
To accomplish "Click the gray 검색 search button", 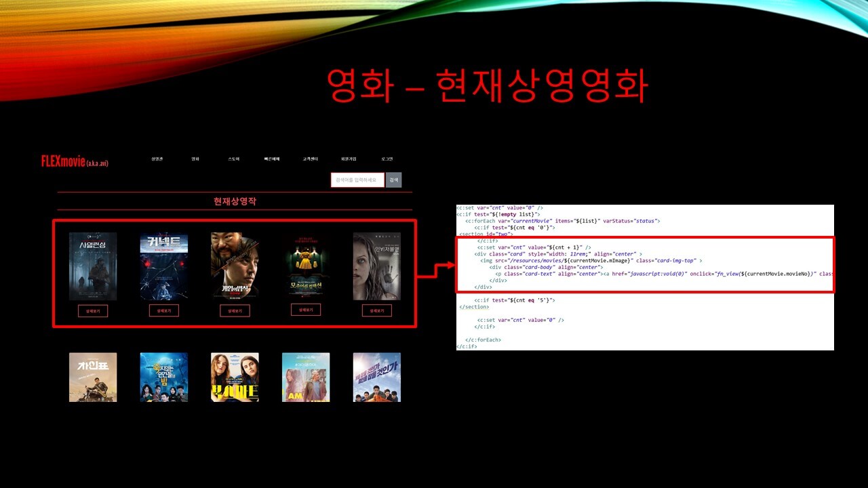I will coord(394,180).
